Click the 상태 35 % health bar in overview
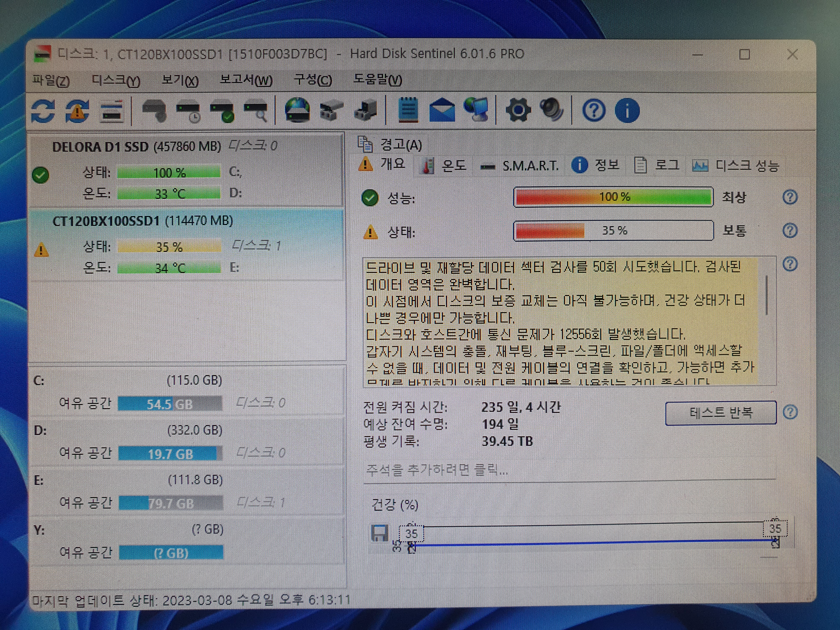Screen dimensions: 840x630 [x=613, y=230]
